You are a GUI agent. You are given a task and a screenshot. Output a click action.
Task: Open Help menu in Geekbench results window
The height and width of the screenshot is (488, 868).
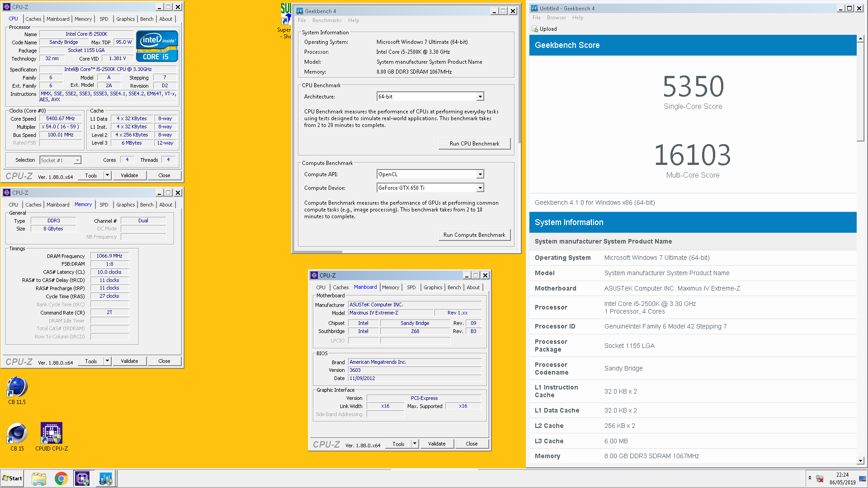pos(577,18)
